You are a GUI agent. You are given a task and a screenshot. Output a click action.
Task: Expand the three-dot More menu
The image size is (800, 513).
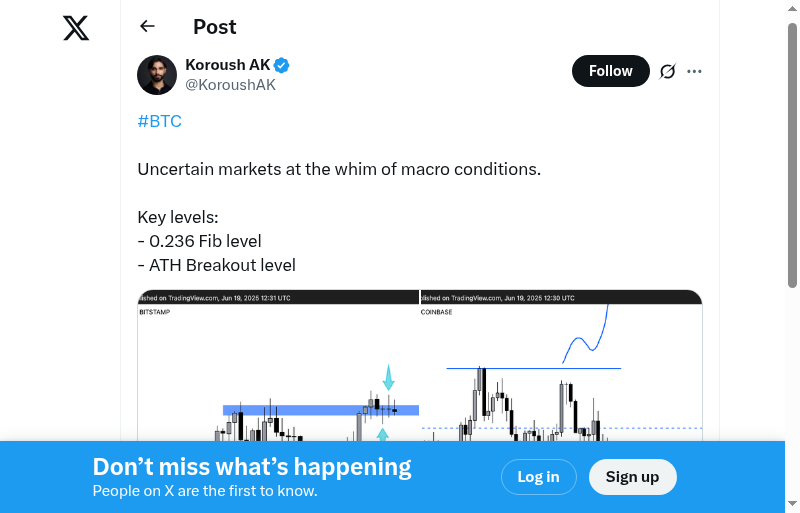point(695,71)
